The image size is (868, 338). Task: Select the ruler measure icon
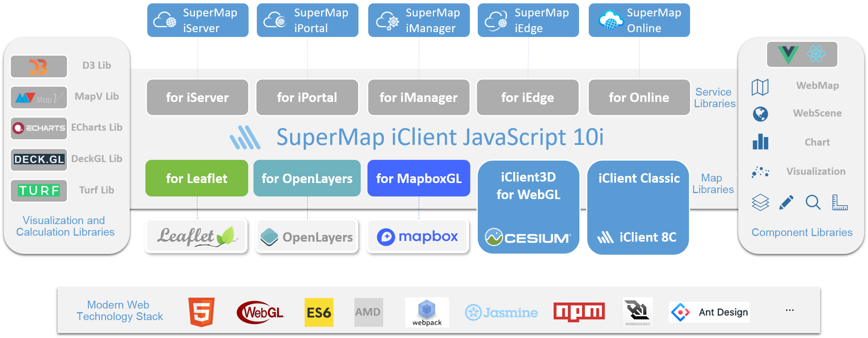pos(840,202)
